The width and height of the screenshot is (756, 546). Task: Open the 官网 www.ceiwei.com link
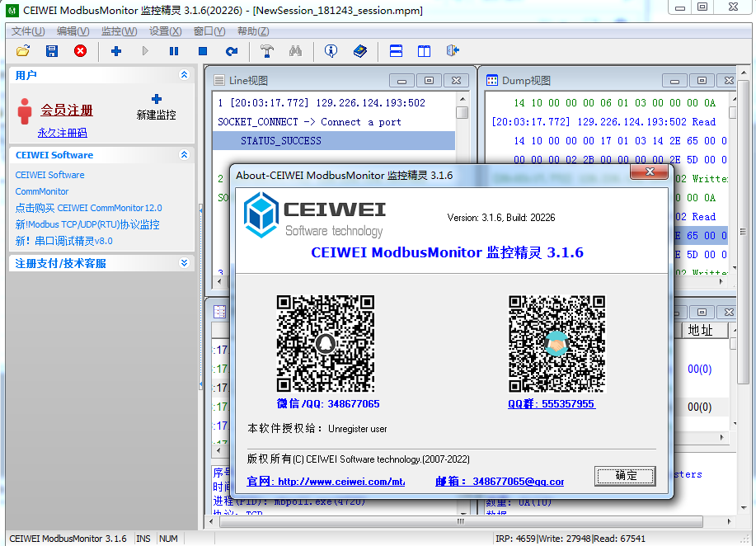click(326, 482)
